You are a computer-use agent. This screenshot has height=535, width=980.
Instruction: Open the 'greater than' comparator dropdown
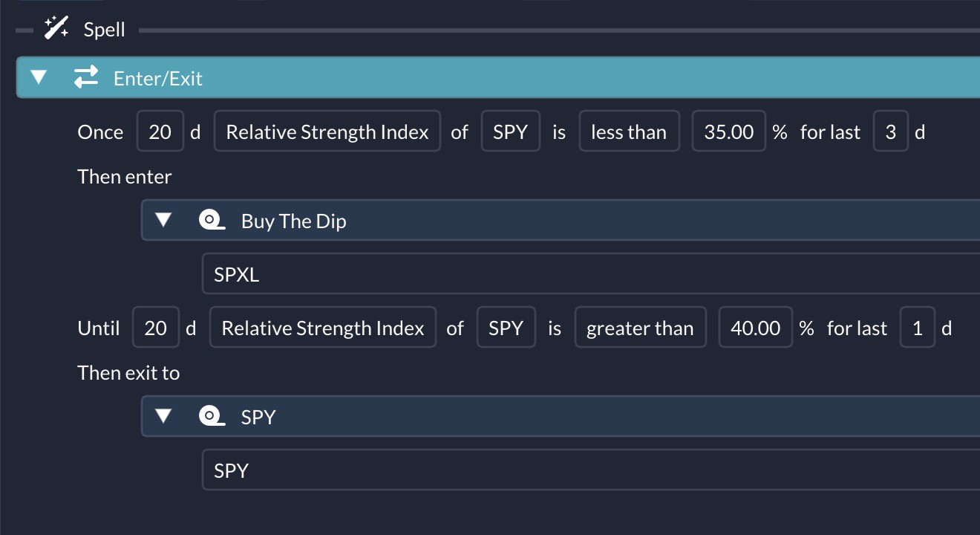click(x=640, y=328)
